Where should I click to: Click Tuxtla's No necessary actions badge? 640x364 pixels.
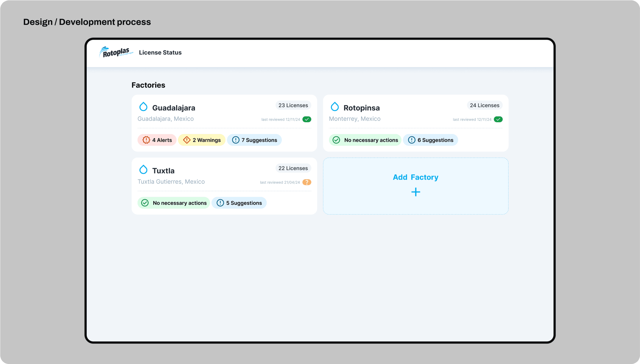click(173, 203)
